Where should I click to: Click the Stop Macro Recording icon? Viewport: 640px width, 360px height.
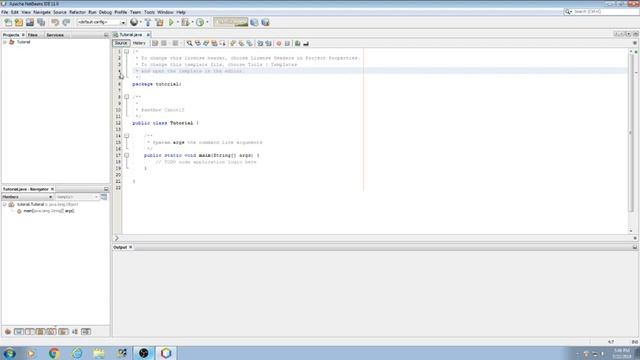[x=287, y=43]
